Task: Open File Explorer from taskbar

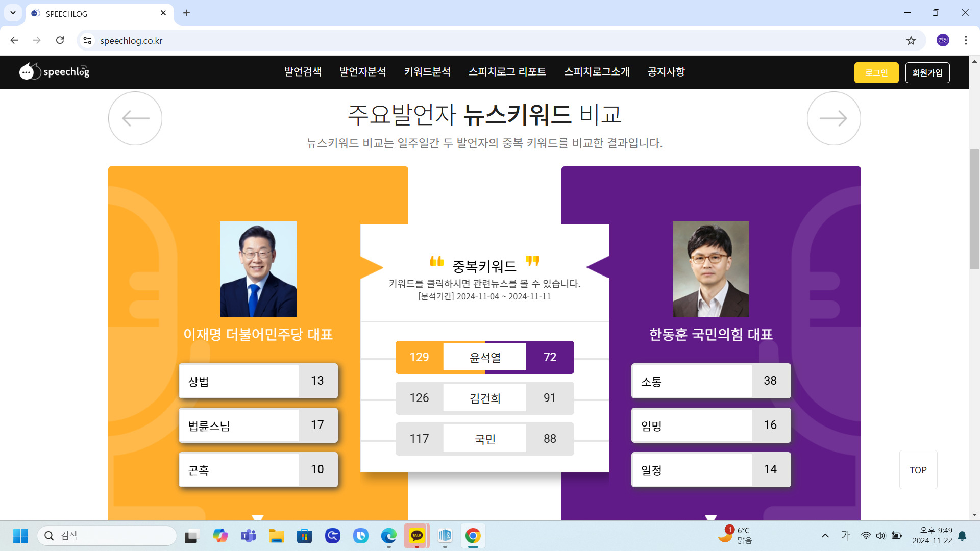Action: coord(277,536)
